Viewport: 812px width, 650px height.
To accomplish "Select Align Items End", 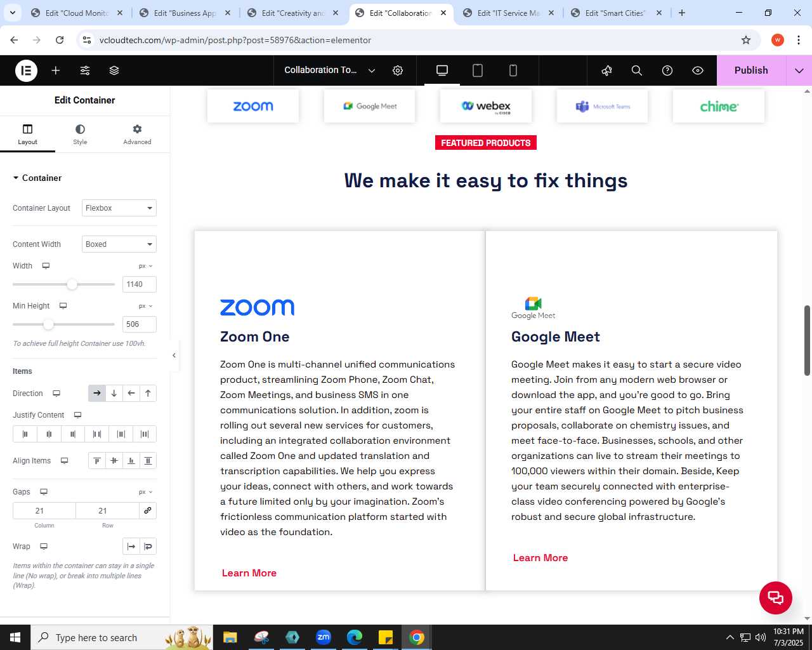I will (131, 461).
